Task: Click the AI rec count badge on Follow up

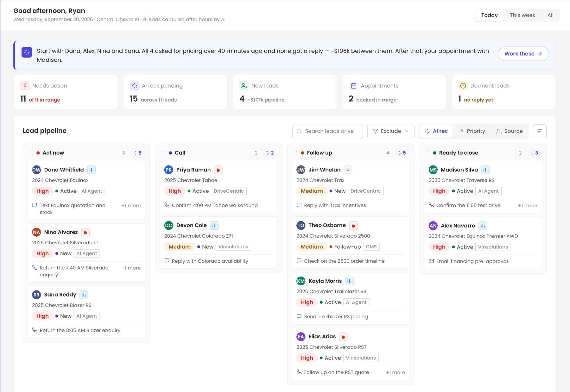Action: point(402,153)
